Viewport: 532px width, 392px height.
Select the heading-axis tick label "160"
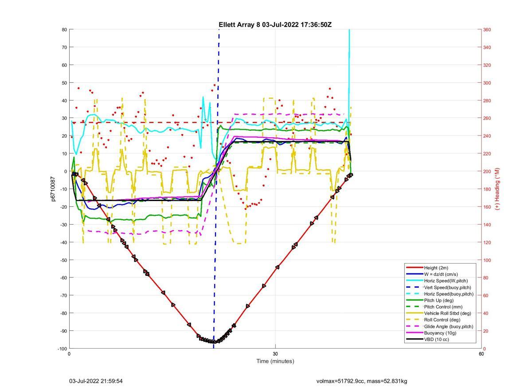point(487,207)
